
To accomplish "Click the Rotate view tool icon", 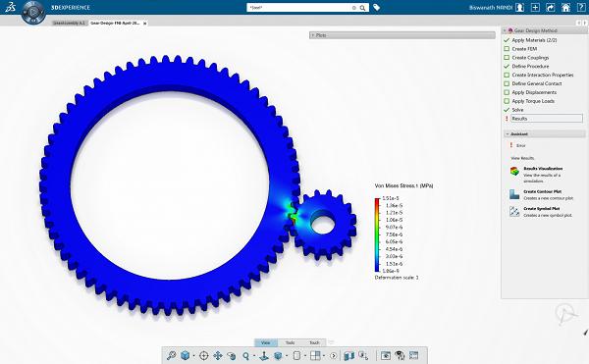I will [x=232, y=355].
